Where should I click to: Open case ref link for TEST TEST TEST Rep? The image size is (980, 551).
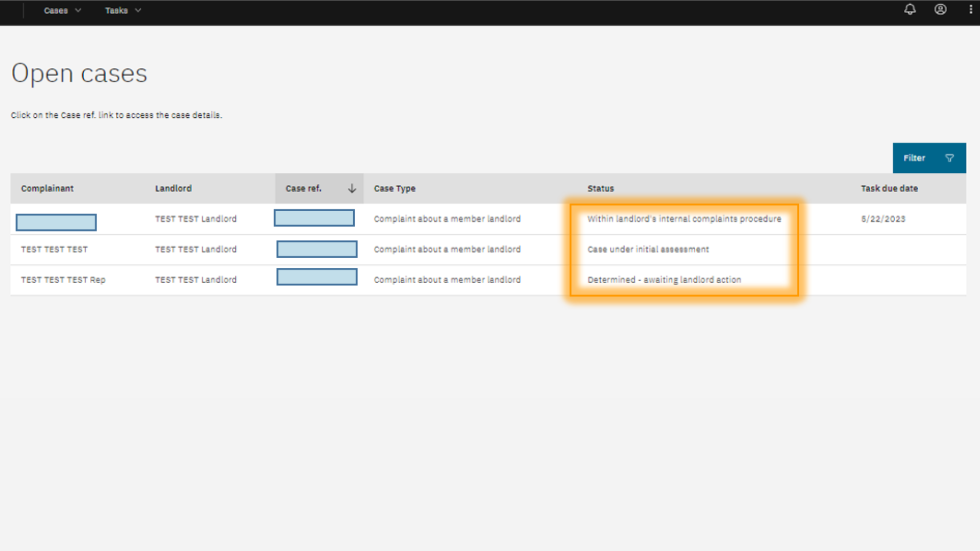tap(316, 277)
